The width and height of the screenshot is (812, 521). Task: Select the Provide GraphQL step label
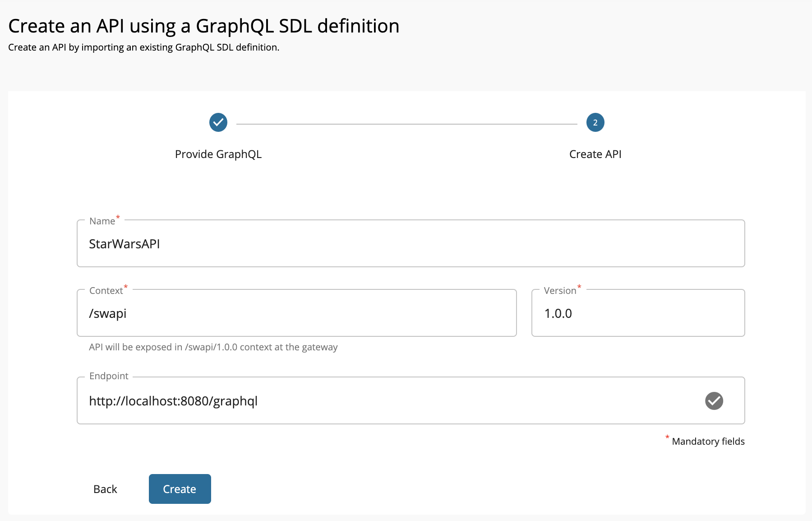pos(218,154)
